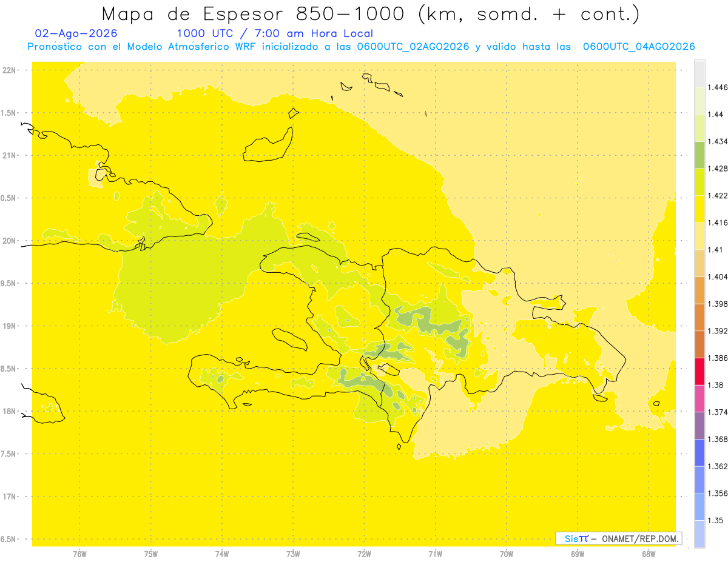728x562 pixels.
Task: Click the 21N latitude label
Action: coord(10,155)
